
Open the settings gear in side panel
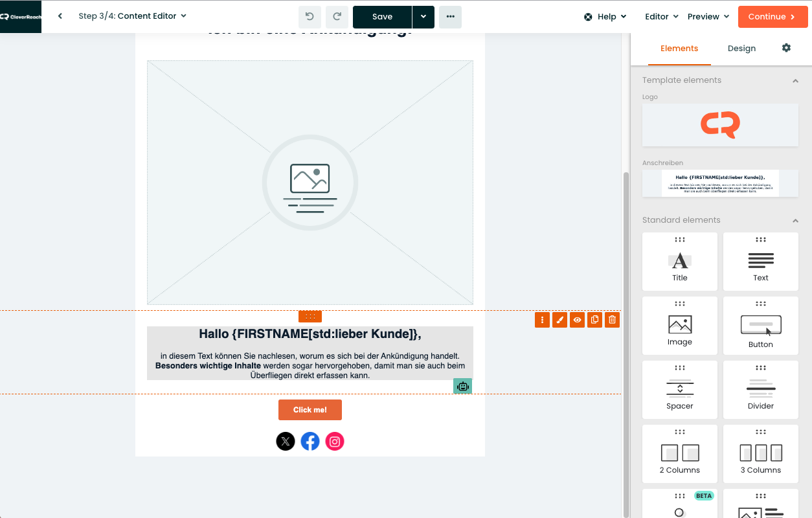coord(786,48)
